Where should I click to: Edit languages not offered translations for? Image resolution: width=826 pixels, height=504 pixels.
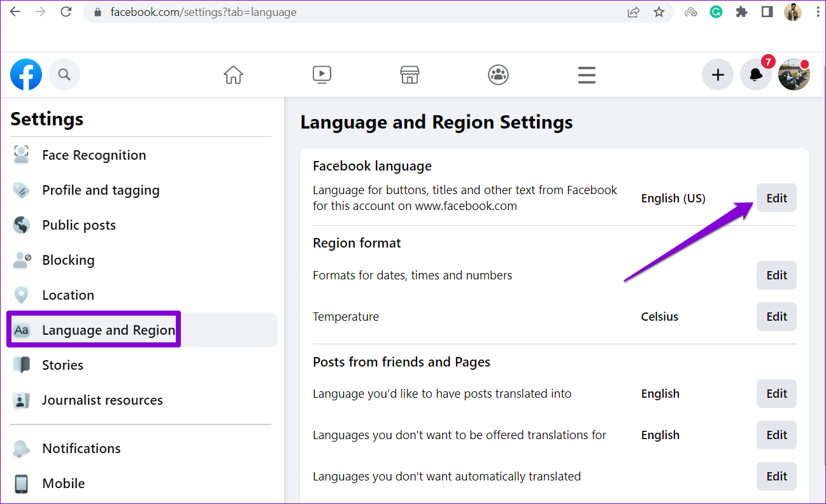pos(776,435)
